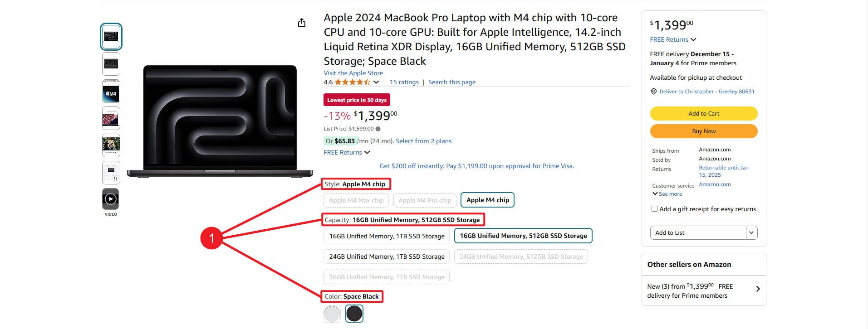The width and height of the screenshot is (868, 329).
Task: Select the Silver color swatch
Action: (x=332, y=313)
